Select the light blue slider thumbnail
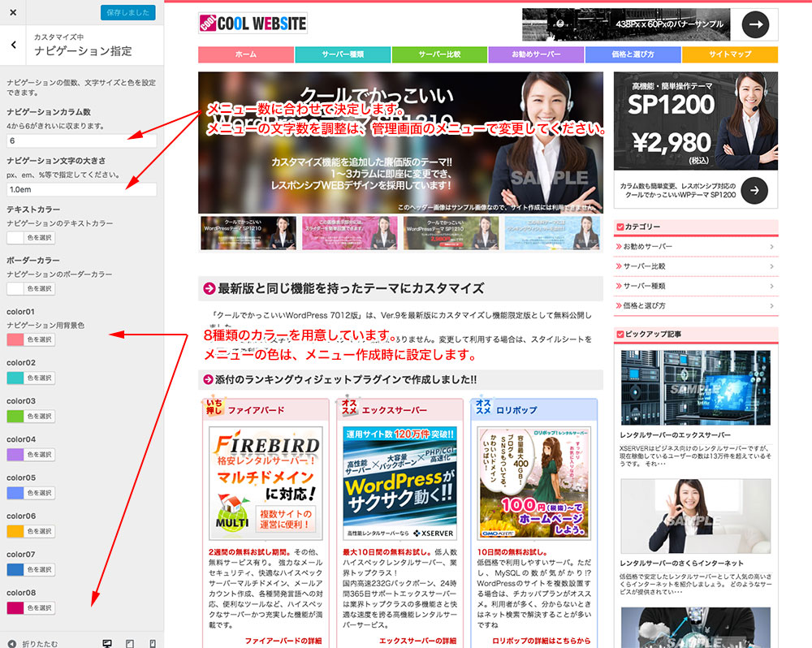The width and height of the screenshot is (812, 648). pyautogui.click(x=552, y=233)
